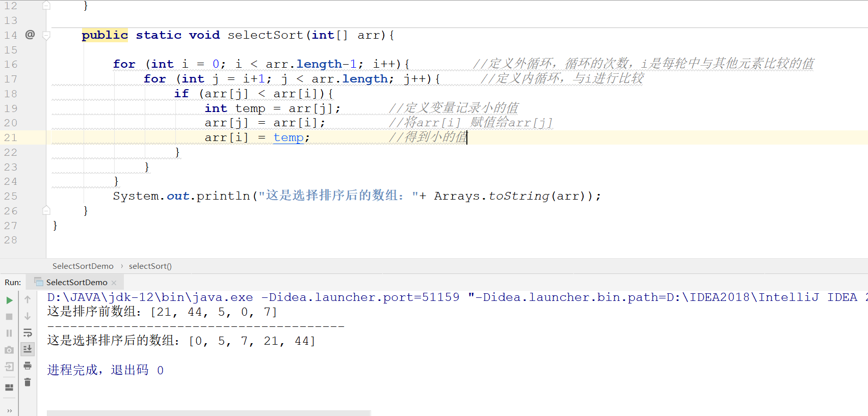
Task: Toggle Scroll to the end of console
Action: click(28, 349)
